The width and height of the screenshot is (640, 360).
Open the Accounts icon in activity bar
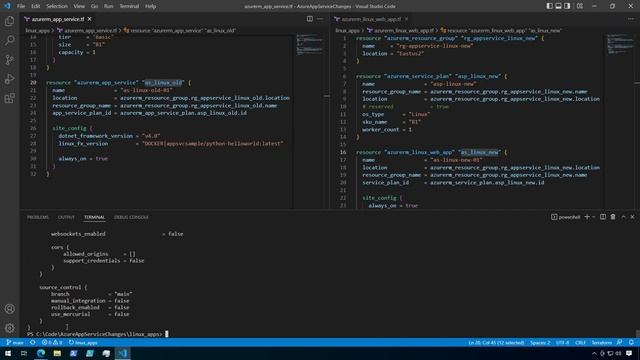point(9,309)
